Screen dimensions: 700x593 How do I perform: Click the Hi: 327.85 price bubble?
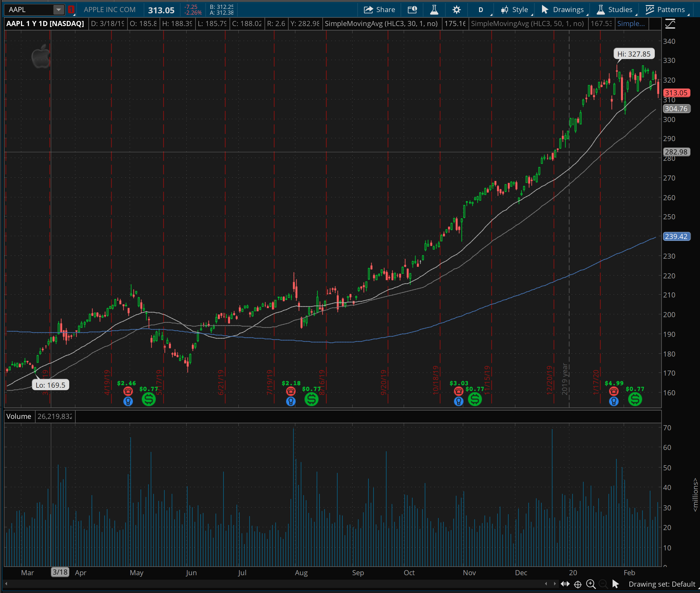pos(634,54)
